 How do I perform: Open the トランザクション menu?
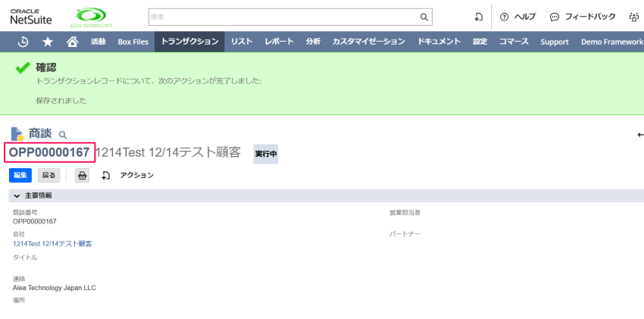coord(189,42)
